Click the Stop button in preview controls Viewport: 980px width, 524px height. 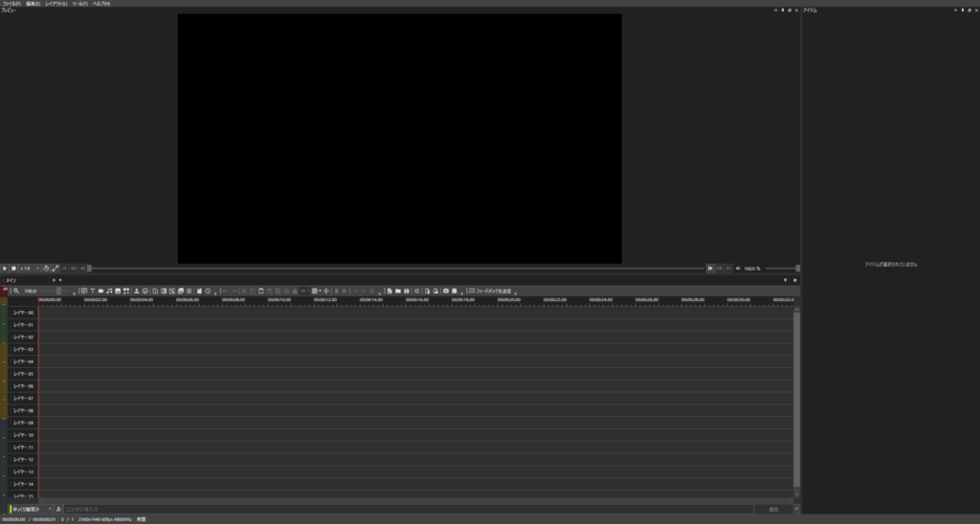coord(13,269)
